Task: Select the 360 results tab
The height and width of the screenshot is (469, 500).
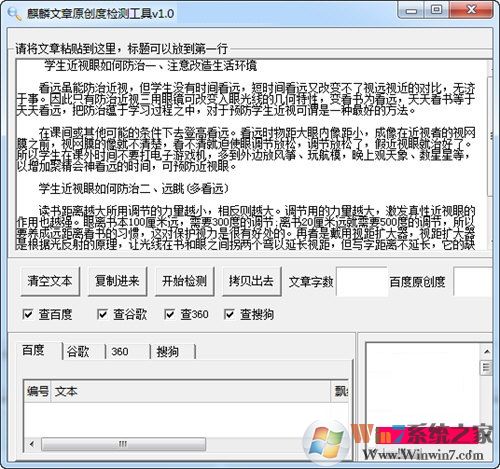Action: 120,352
